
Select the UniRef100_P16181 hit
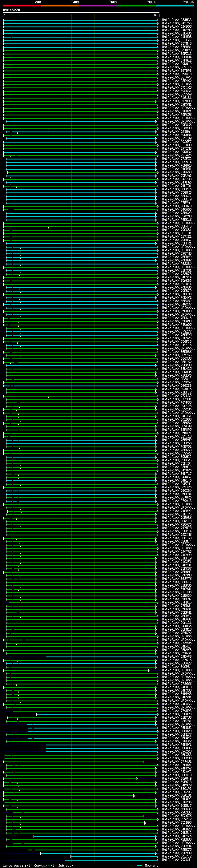pos(177,98)
